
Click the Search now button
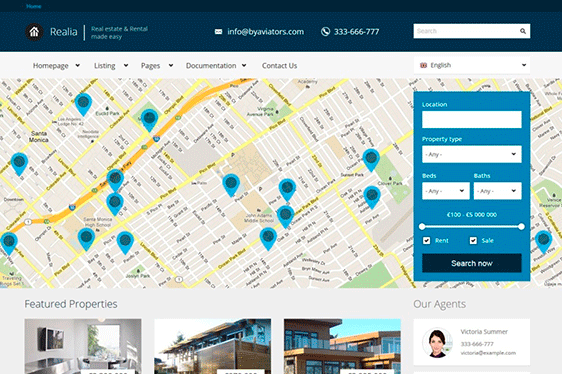click(x=472, y=263)
